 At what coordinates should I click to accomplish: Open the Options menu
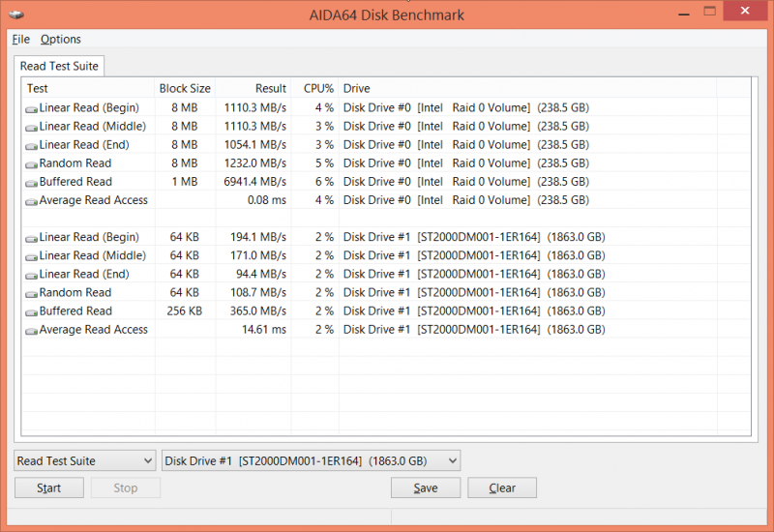61,40
